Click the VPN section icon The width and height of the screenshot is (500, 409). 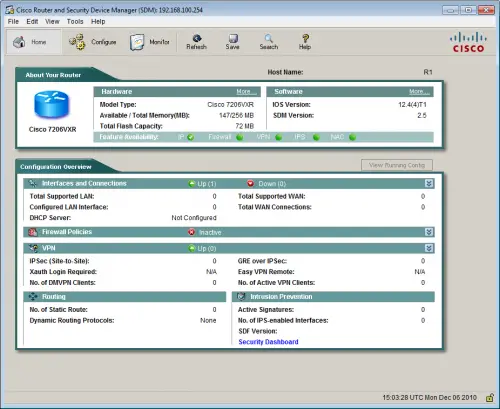[x=33, y=248]
